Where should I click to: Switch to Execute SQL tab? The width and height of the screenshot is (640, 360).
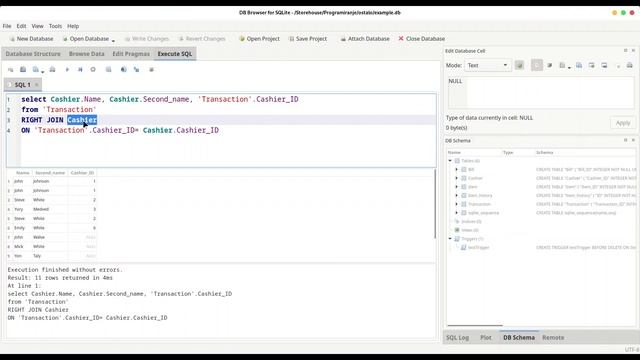(175, 54)
